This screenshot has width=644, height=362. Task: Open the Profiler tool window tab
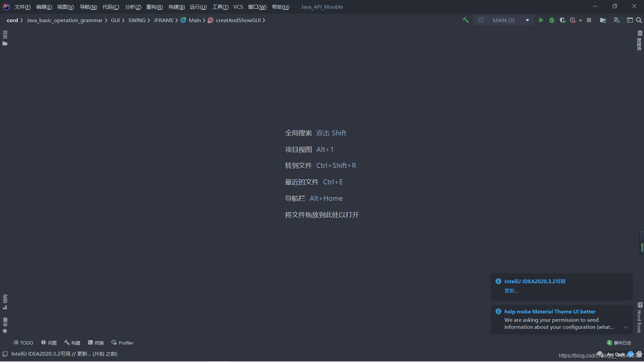coord(122,343)
